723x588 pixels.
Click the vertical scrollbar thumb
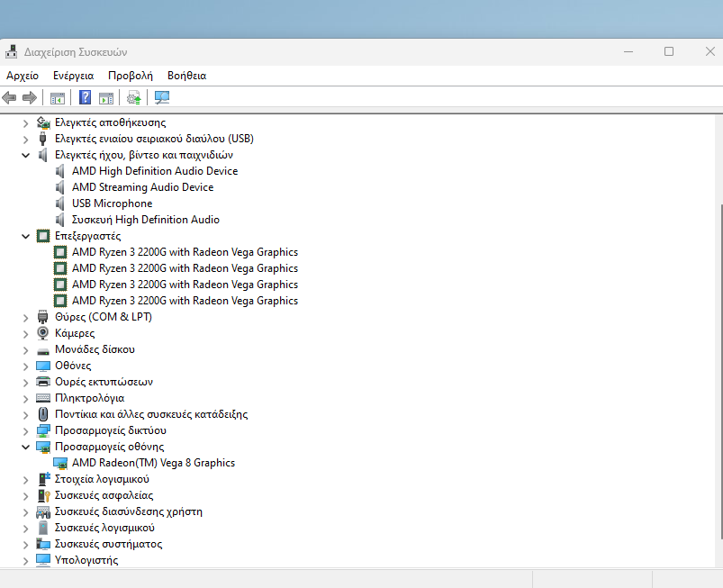[721, 371]
